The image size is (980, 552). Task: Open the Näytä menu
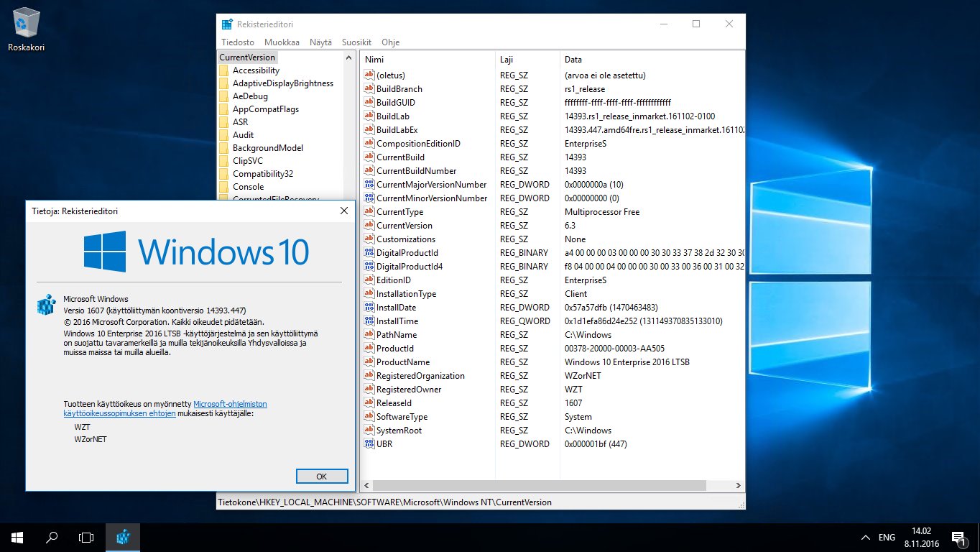tap(320, 42)
